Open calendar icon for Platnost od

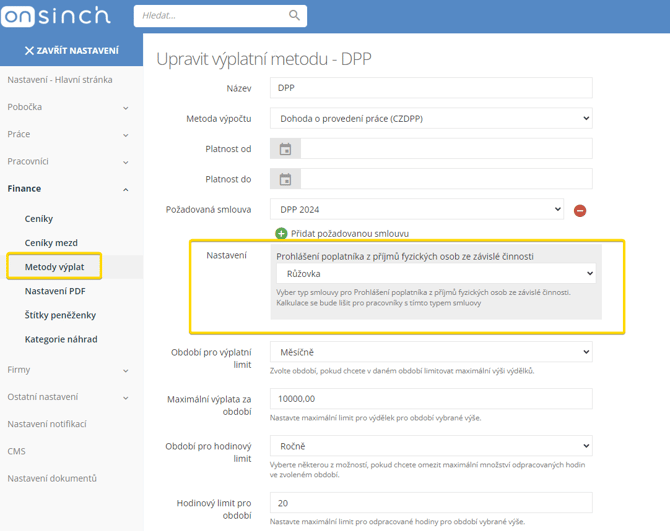tap(285, 149)
